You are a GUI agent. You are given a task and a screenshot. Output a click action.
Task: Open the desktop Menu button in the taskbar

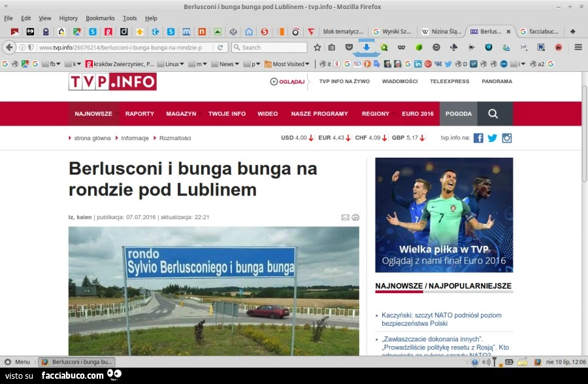[x=17, y=362]
